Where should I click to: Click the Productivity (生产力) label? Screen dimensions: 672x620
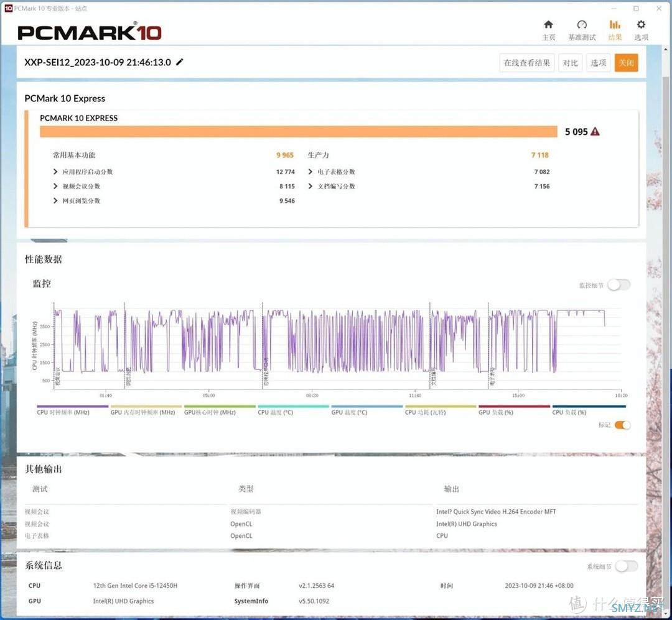click(318, 155)
